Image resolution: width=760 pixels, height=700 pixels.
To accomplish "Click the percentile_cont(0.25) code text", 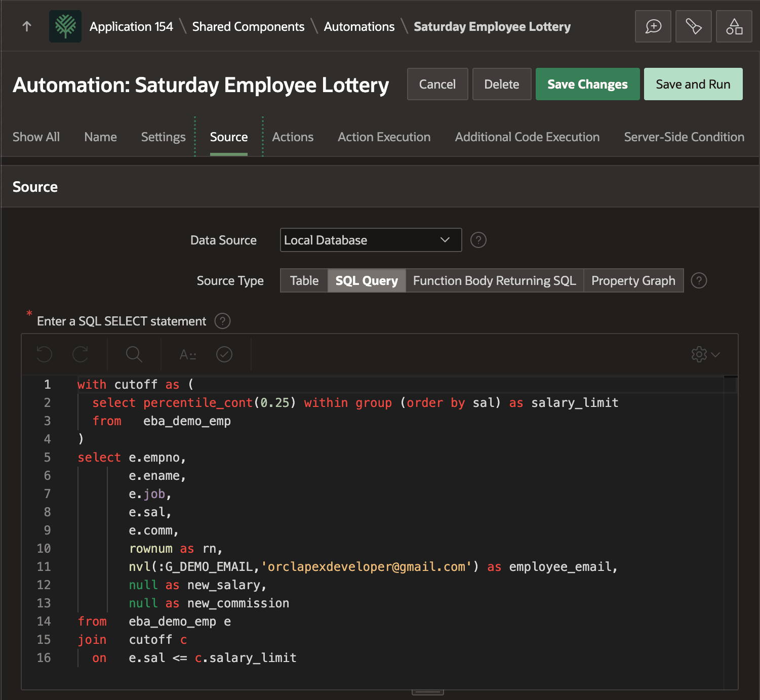I will (219, 402).
